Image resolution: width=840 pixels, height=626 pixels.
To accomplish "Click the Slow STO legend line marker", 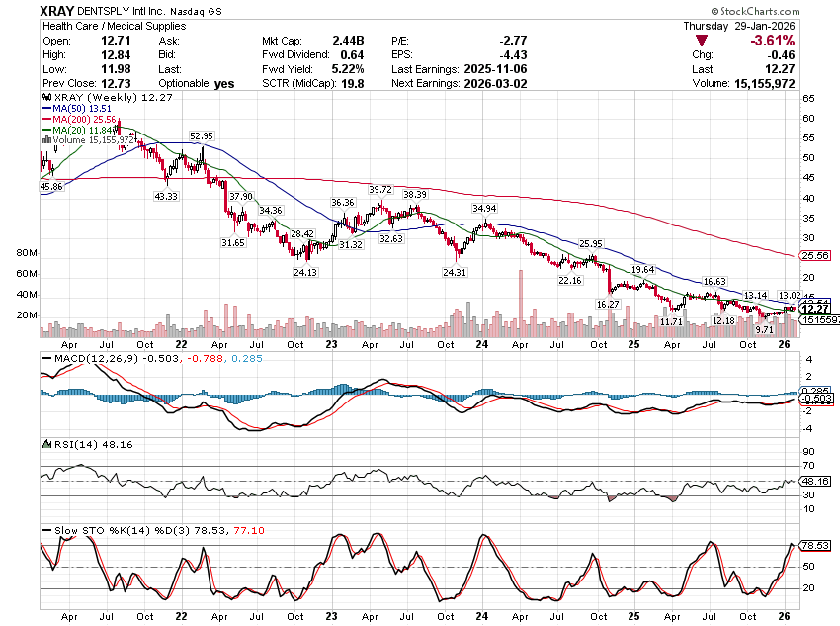I will click(45, 529).
